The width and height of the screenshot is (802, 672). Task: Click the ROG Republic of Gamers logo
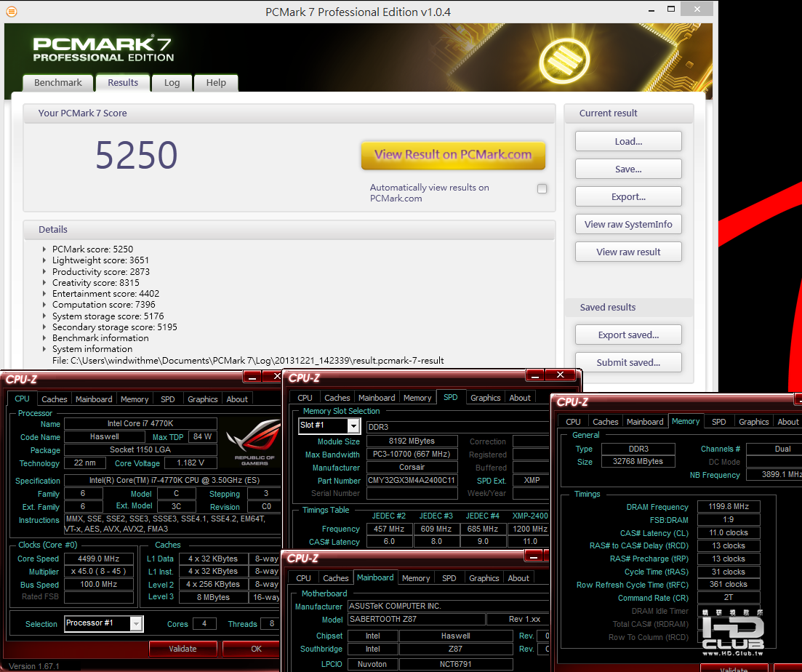(x=253, y=442)
